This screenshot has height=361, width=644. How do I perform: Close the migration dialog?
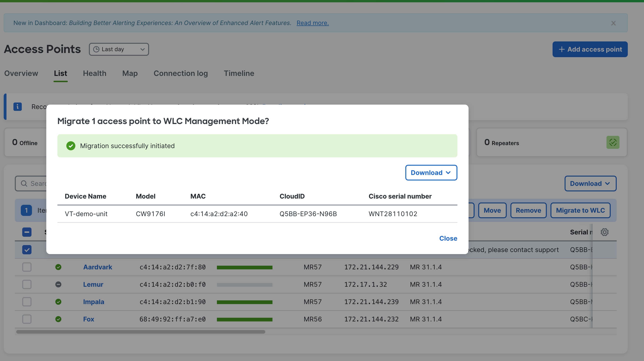click(448, 238)
